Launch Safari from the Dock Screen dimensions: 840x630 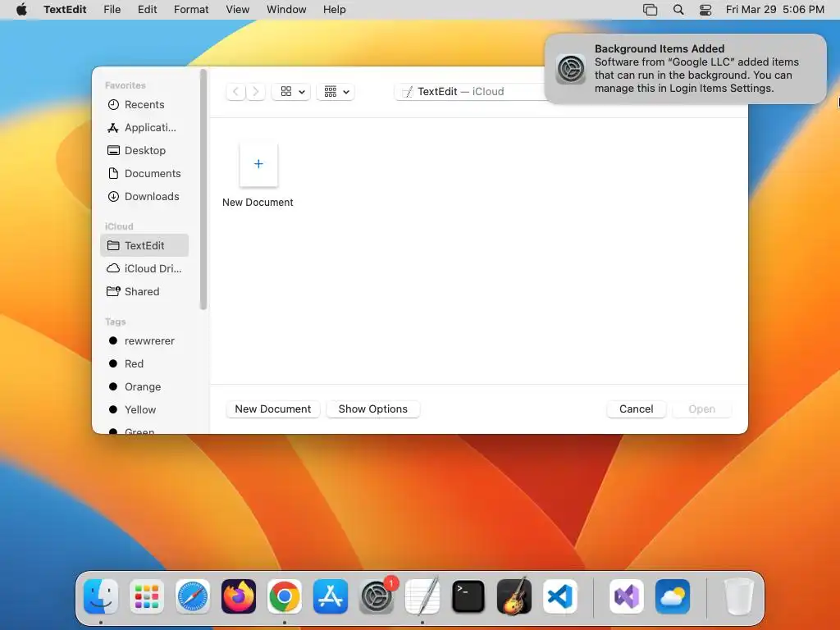pyautogui.click(x=193, y=596)
